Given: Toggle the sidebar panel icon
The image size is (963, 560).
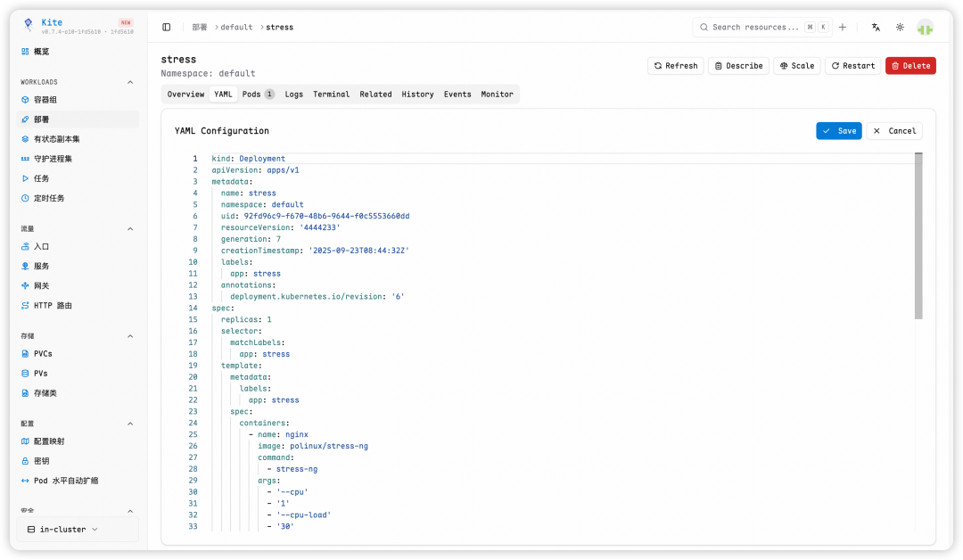Looking at the screenshot, I should coord(167,28).
